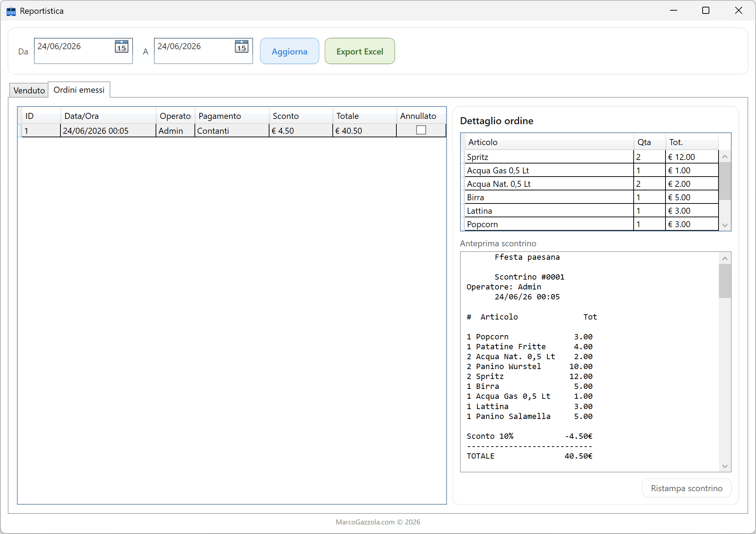Click Ristampa scontrino to reprint the receipt

click(686, 488)
